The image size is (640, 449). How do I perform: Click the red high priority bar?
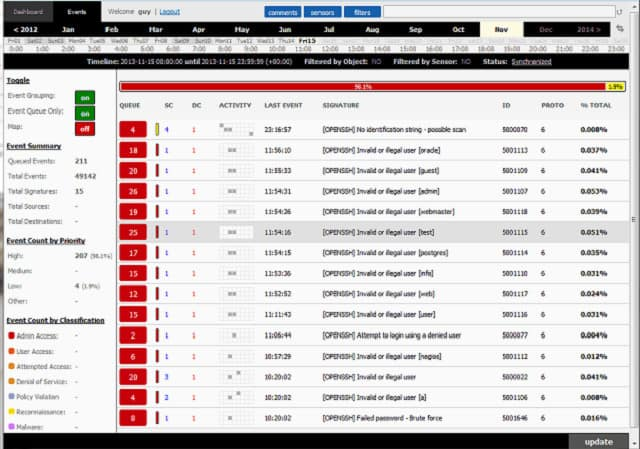362,87
